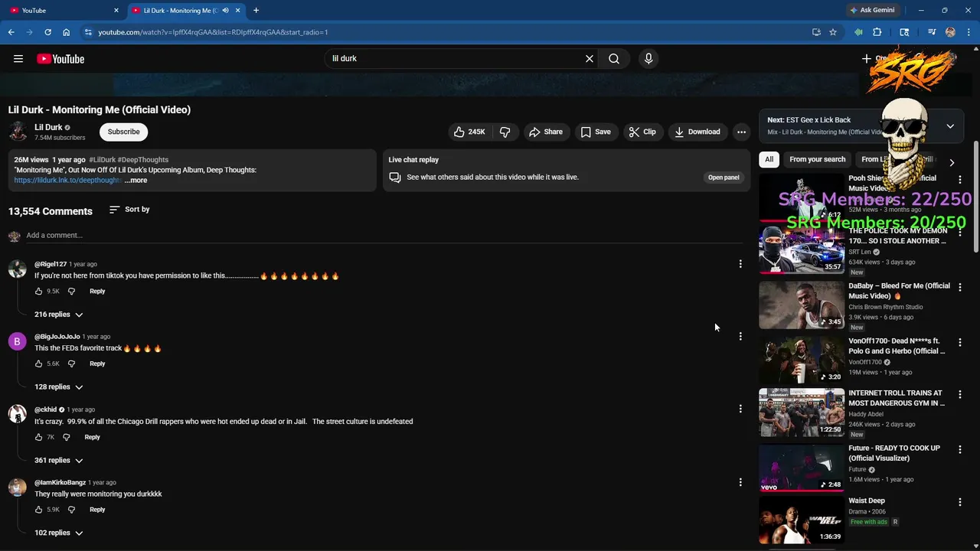Open the lildurk.lnk.to deepthoughts link
This screenshot has height=551, width=980.
[x=67, y=181]
